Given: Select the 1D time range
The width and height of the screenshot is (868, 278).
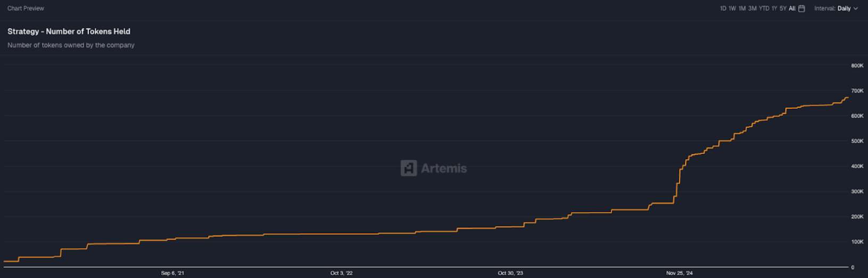Looking at the screenshot, I should [723, 9].
